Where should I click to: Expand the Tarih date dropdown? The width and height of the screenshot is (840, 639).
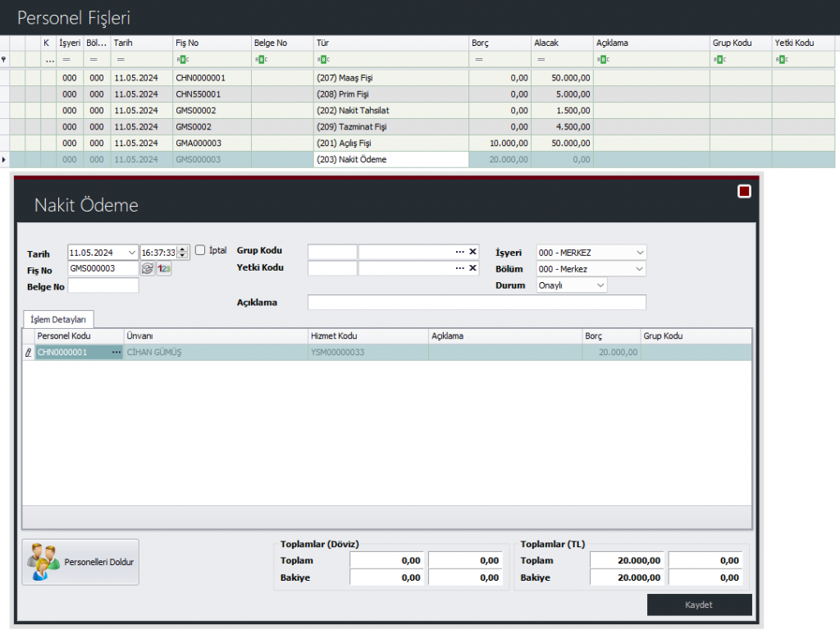[131, 252]
